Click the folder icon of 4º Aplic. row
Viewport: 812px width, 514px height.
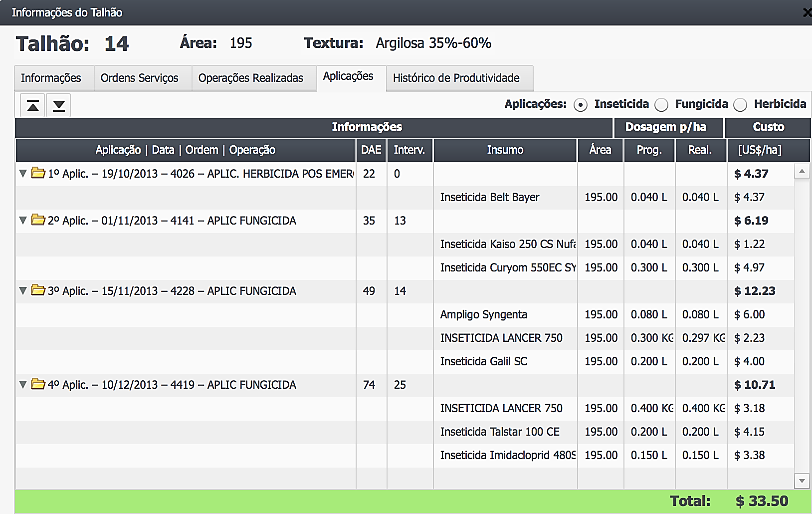[x=38, y=384]
